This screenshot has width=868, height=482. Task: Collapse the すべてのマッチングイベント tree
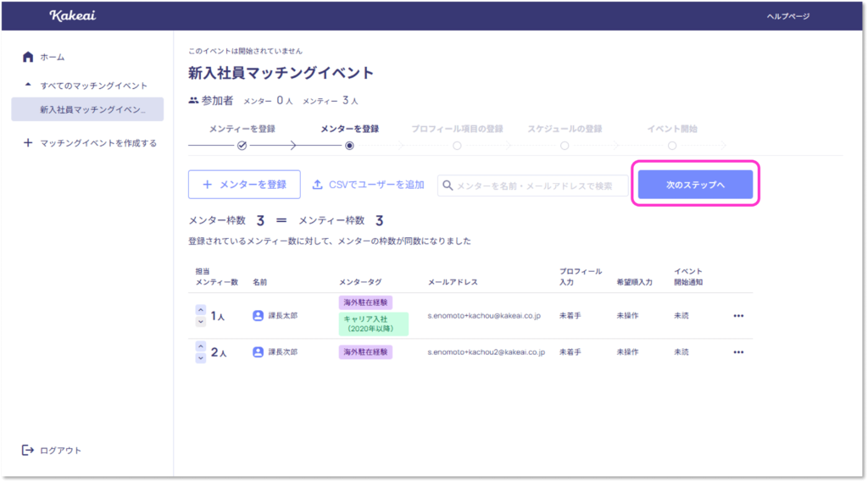tap(28, 86)
